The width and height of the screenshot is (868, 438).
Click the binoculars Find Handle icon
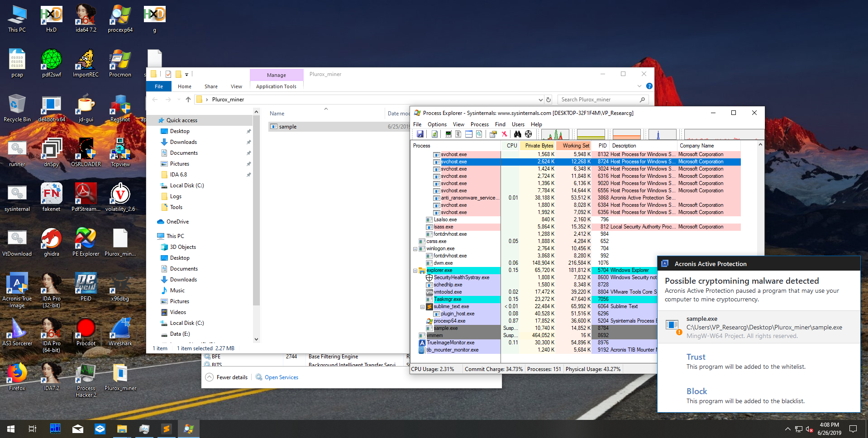517,134
